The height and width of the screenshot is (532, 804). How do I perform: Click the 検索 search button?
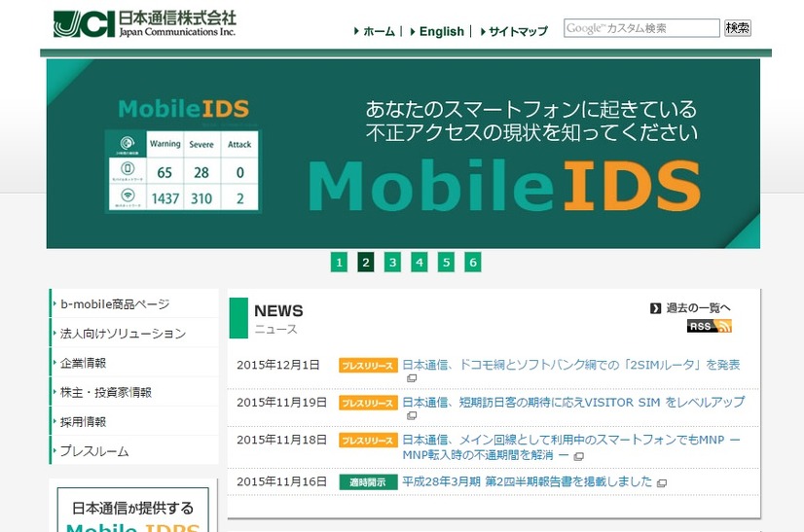[x=738, y=27]
